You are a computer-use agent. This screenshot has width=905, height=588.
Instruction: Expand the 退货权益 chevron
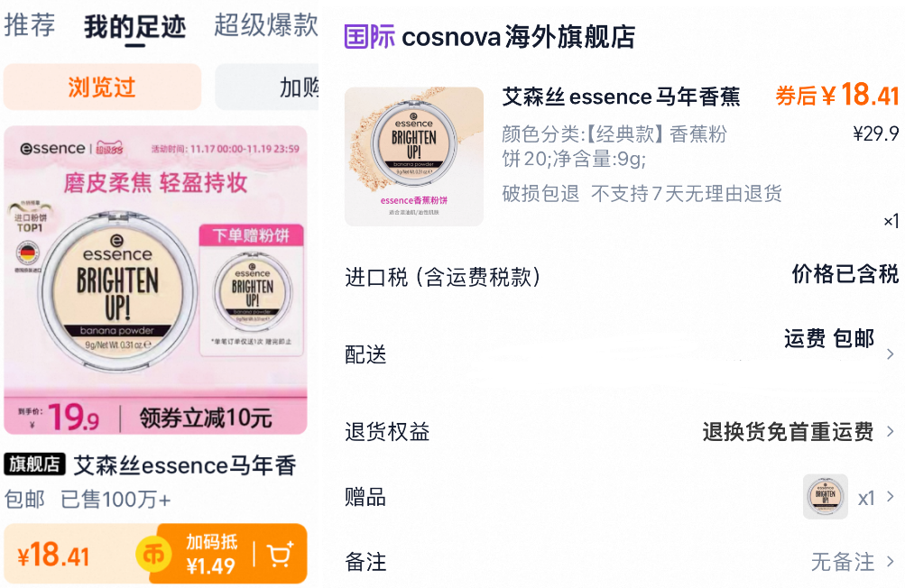coord(891,431)
